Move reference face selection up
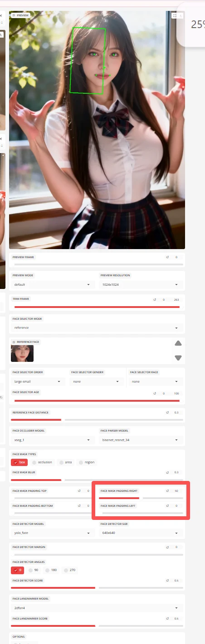This screenshot has width=205, height=644. click(x=178, y=343)
